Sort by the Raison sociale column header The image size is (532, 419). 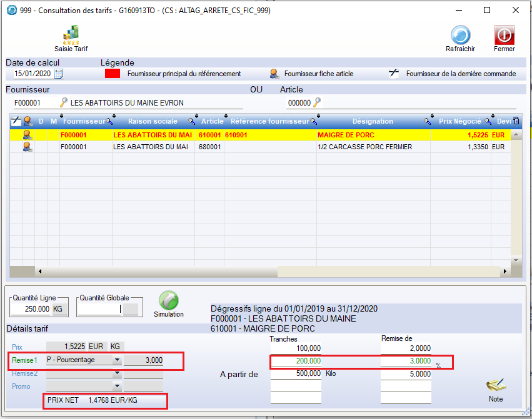coord(153,121)
